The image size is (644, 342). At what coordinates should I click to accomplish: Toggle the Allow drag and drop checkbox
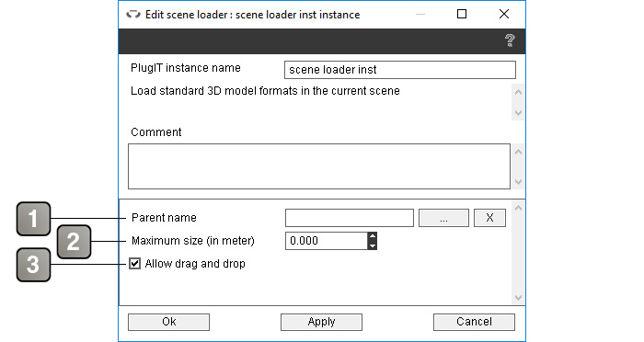coord(134,263)
